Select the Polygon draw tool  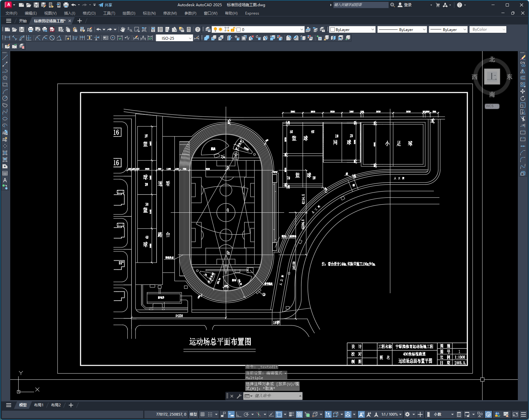(5, 78)
